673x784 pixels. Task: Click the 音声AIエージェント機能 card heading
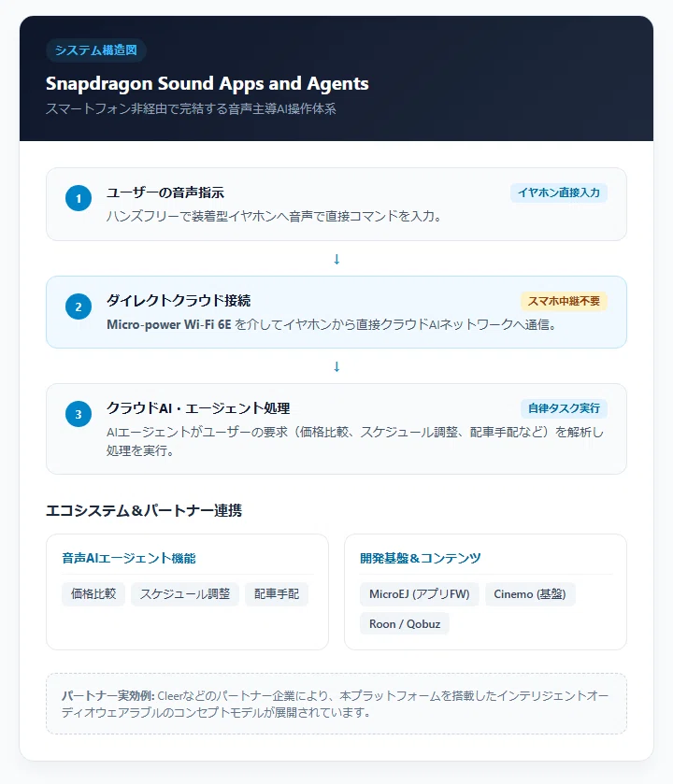pyautogui.click(x=128, y=558)
